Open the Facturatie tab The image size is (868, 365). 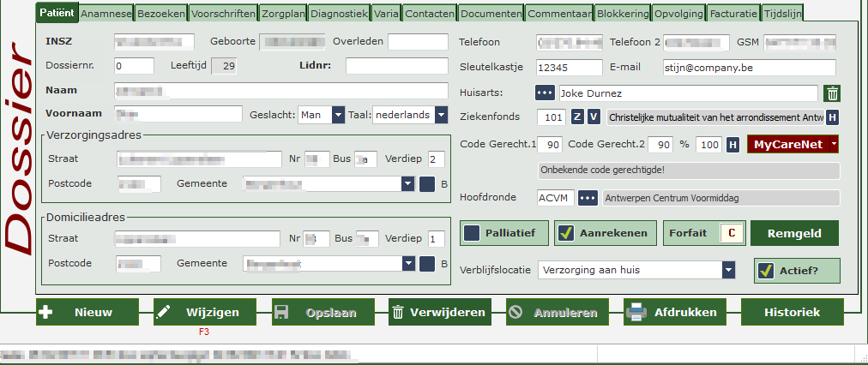click(x=734, y=14)
